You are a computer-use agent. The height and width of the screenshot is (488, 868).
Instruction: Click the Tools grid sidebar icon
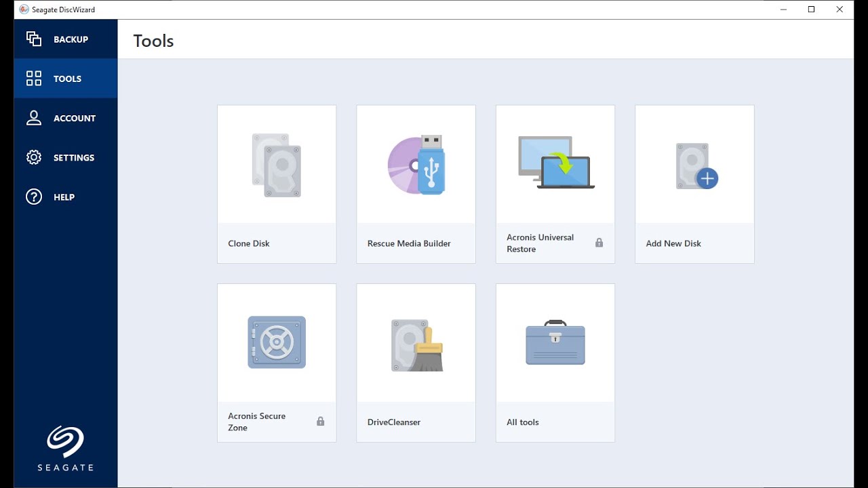click(34, 79)
